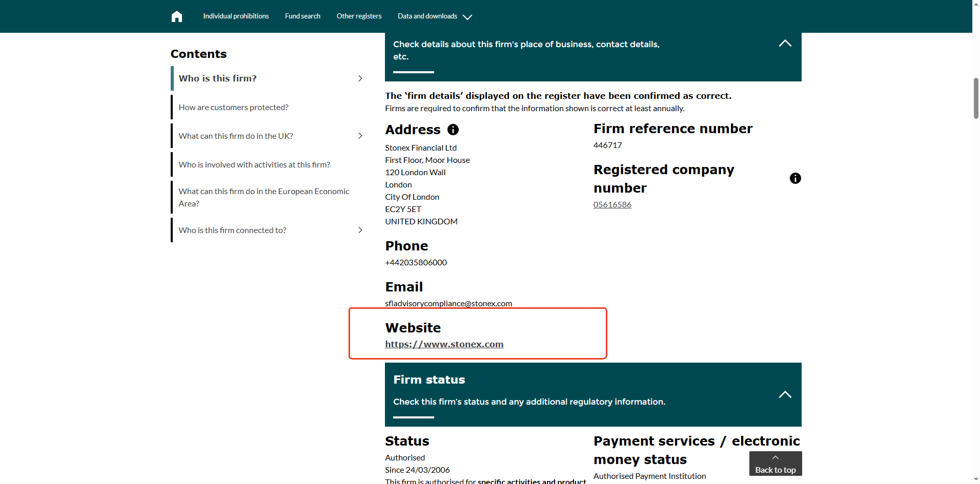980x484 pixels.
Task: Expand 'Who is this firm connected to?' chevron
Action: tap(360, 230)
